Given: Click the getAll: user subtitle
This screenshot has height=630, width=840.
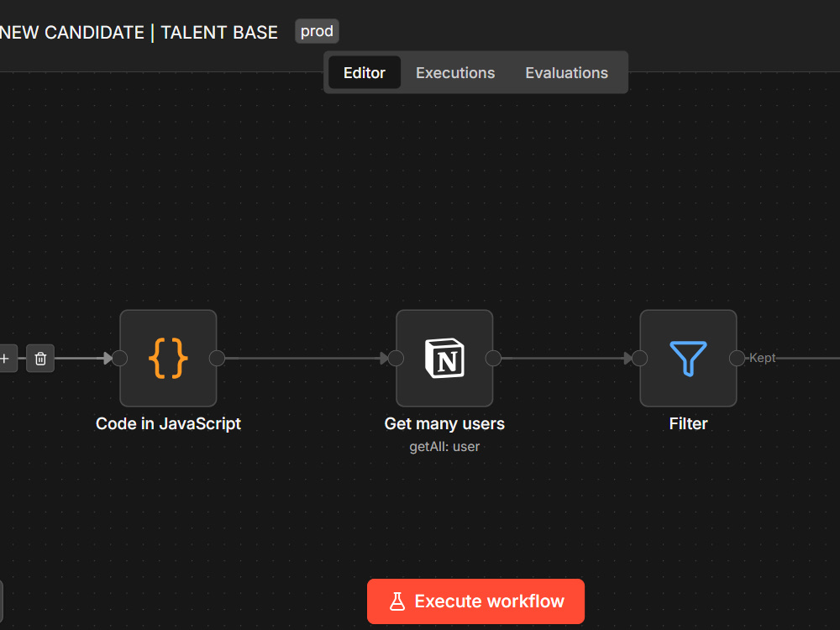Looking at the screenshot, I should [x=444, y=446].
